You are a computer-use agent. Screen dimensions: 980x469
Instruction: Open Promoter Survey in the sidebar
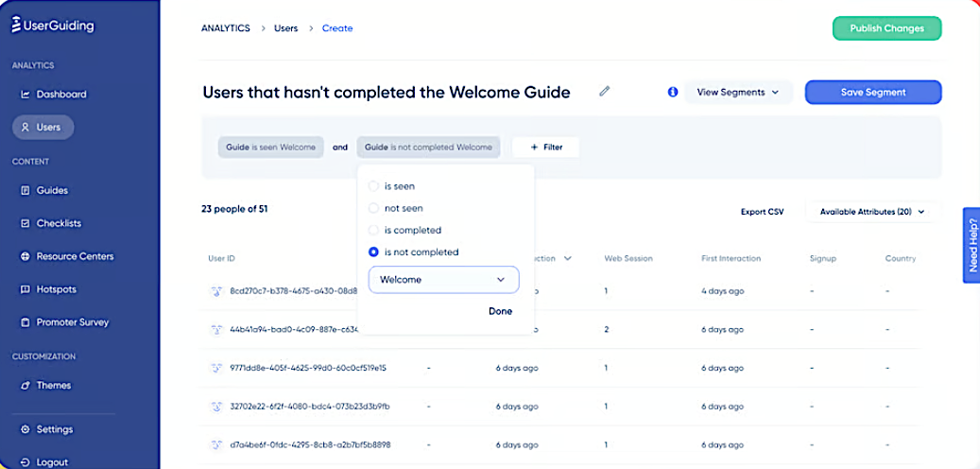[x=65, y=322]
